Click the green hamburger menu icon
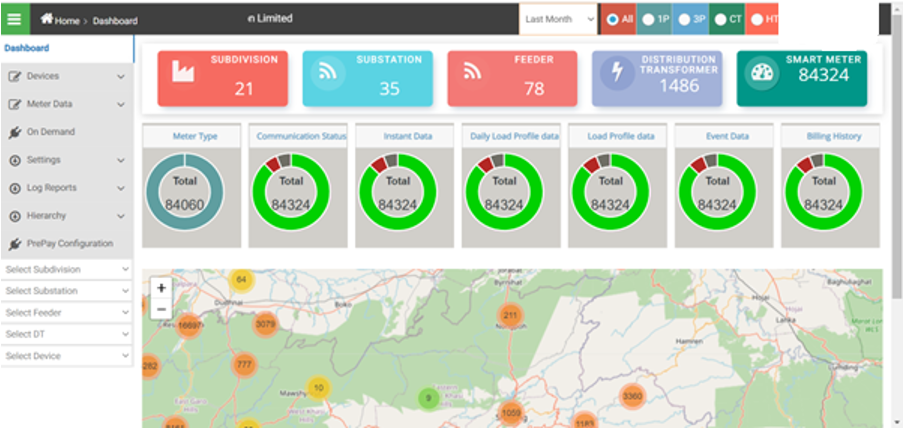 point(18,19)
